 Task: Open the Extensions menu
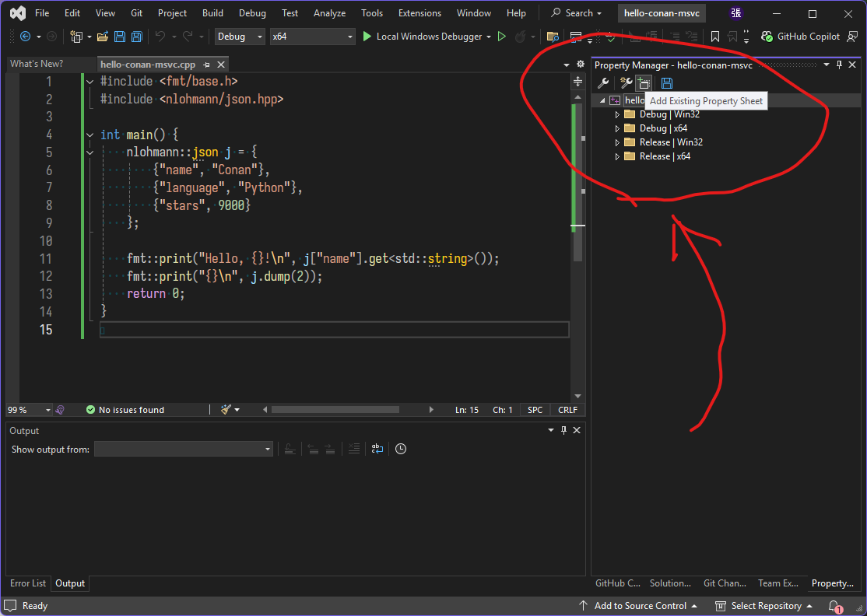coord(419,13)
